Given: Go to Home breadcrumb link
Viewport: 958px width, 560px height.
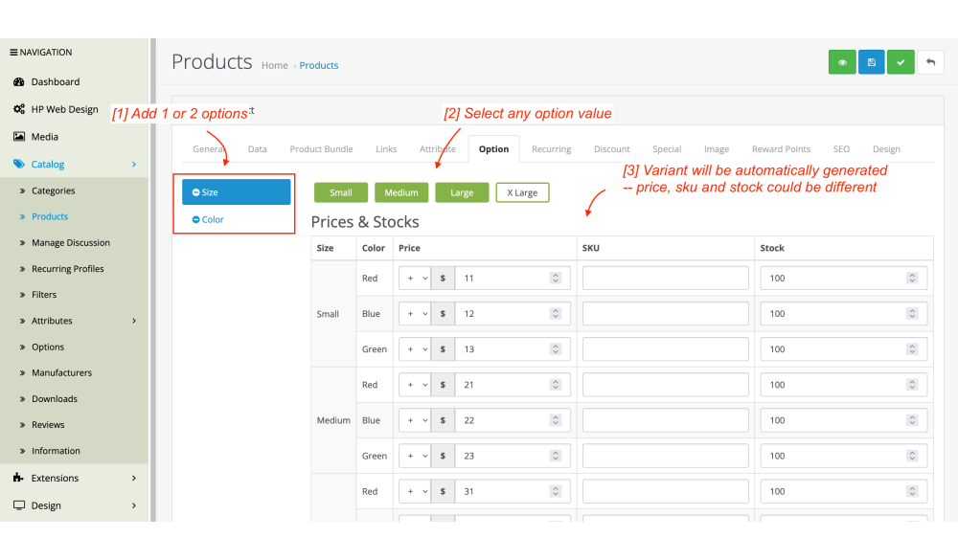Looking at the screenshot, I should pos(274,66).
